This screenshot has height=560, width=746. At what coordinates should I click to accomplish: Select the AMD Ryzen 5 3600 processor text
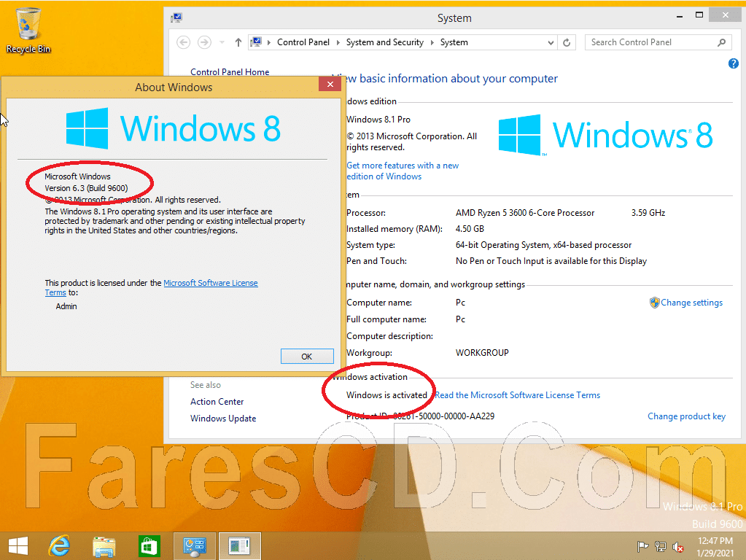(x=525, y=213)
